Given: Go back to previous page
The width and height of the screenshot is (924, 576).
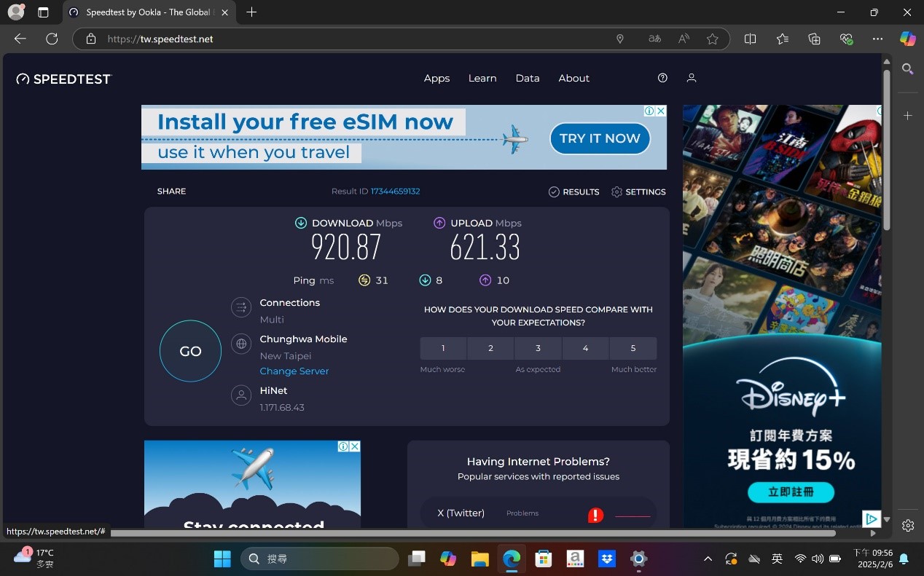Looking at the screenshot, I should (x=20, y=39).
